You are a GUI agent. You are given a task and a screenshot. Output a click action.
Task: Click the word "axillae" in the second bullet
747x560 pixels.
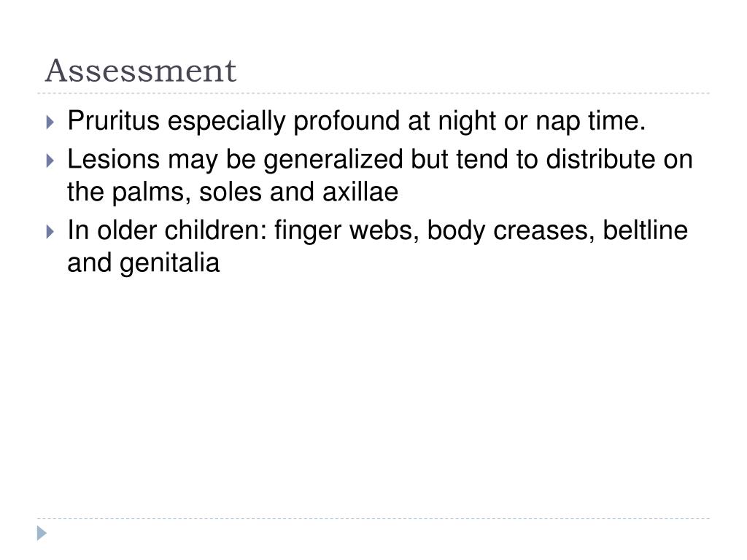360,192
